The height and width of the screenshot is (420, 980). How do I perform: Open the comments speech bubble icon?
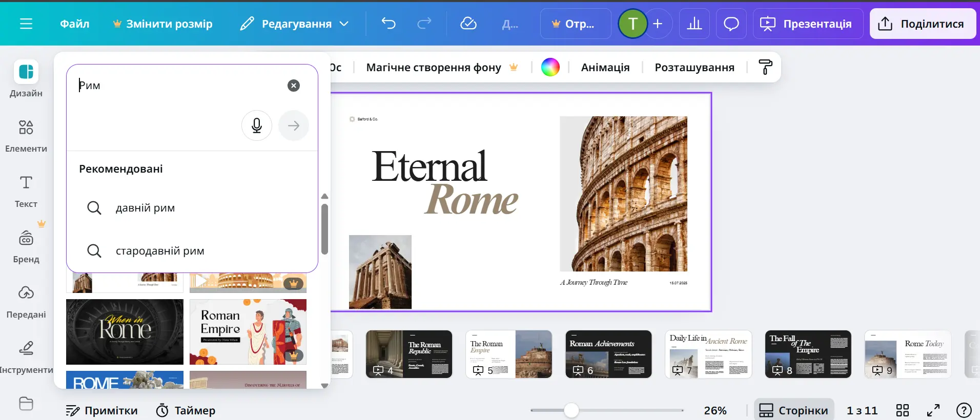[x=731, y=24]
